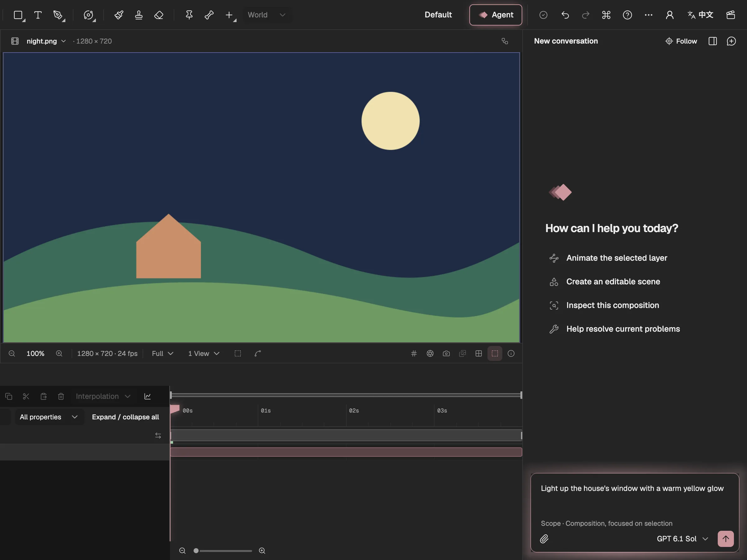
Task: Switch language to 中文
Action: point(700,15)
